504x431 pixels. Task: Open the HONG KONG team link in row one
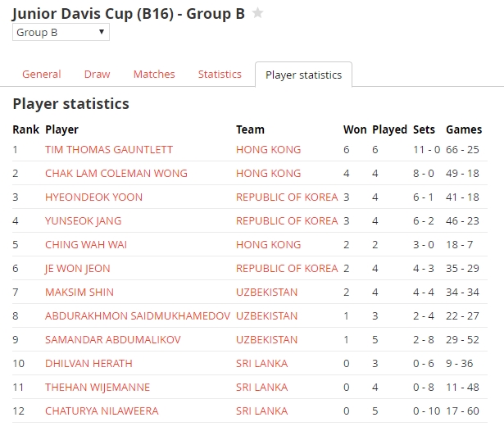(269, 150)
